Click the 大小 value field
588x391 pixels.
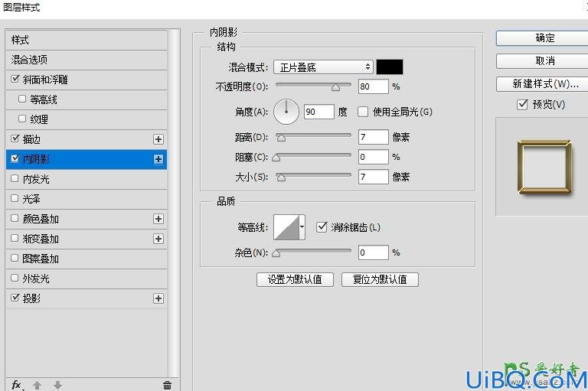point(373,177)
